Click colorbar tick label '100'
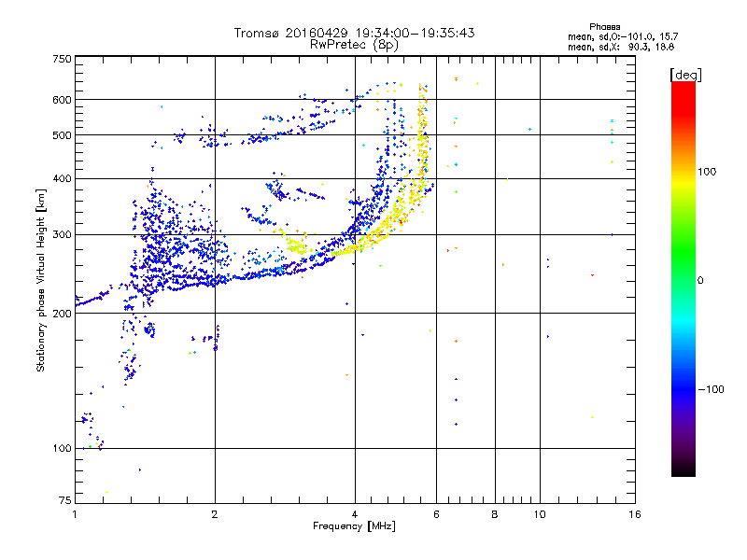This screenshot has height=560, width=747. click(707, 172)
